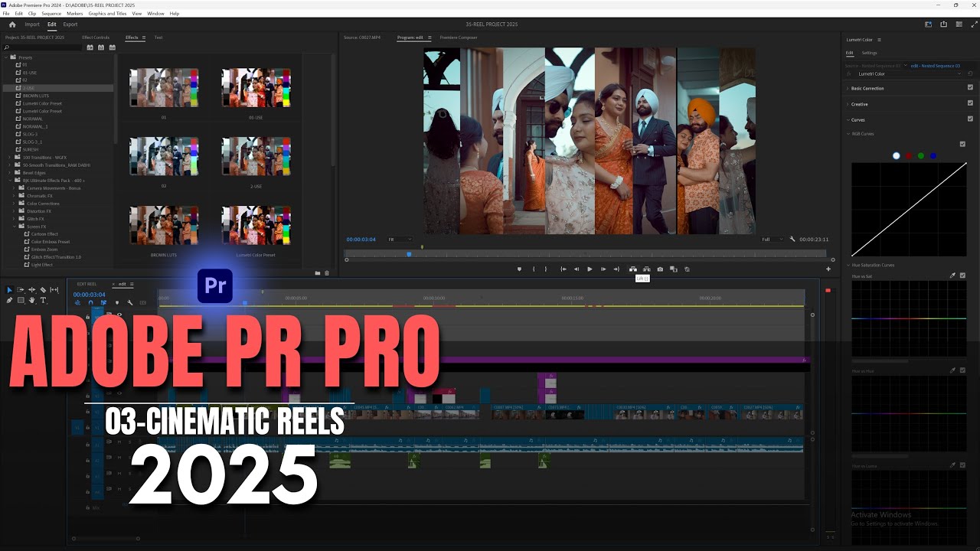Screen dimensions: 980x551
Task: Click the Extract button
Action: (647, 269)
